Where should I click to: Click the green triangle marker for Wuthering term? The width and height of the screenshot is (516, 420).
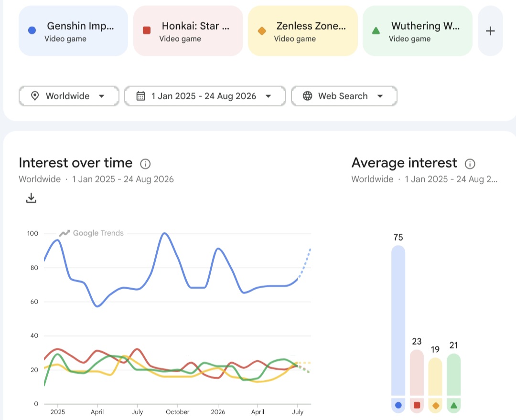coord(376,31)
